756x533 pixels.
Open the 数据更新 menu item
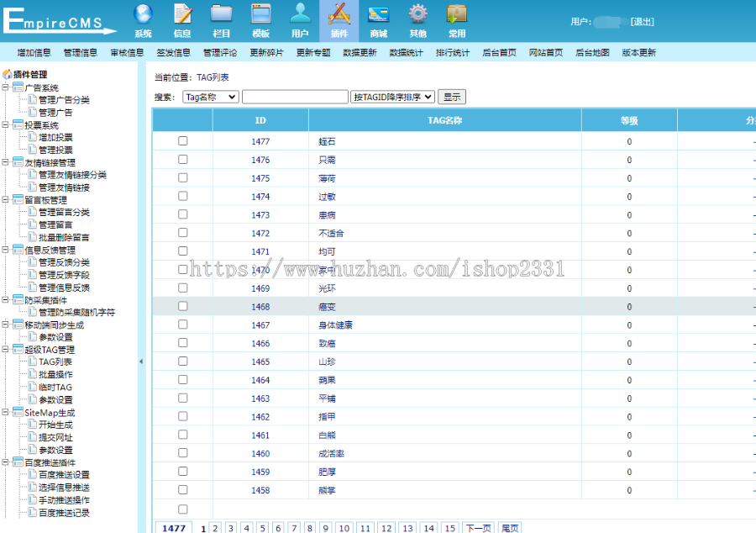pos(360,53)
